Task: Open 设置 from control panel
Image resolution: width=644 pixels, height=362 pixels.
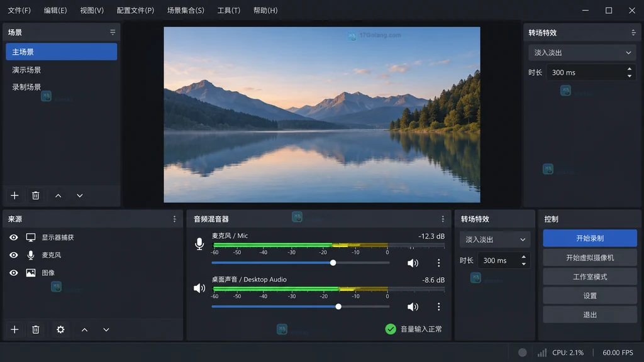Action: [x=590, y=295]
